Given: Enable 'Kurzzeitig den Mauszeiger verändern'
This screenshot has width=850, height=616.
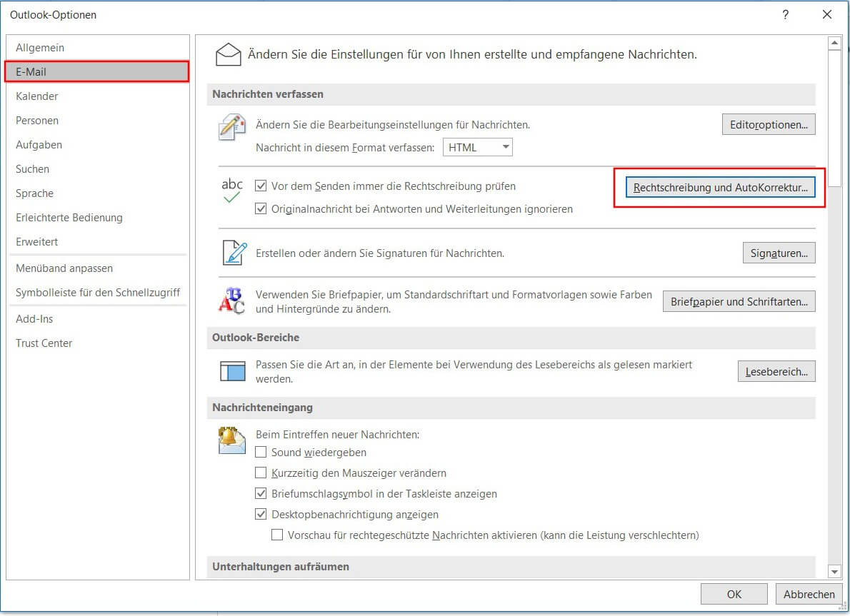Looking at the screenshot, I should point(261,473).
